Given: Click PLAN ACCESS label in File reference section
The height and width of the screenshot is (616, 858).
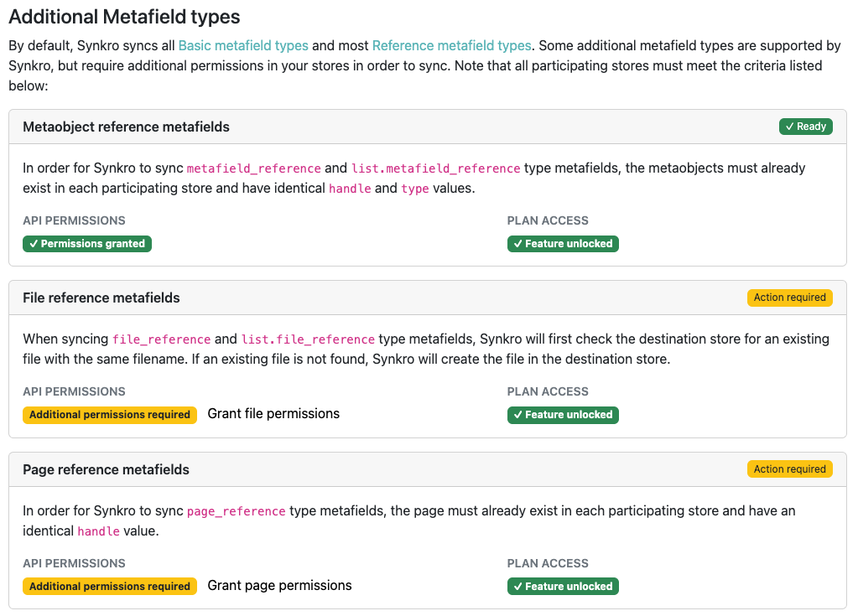Looking at the screenshot, I should click(548, 392).
